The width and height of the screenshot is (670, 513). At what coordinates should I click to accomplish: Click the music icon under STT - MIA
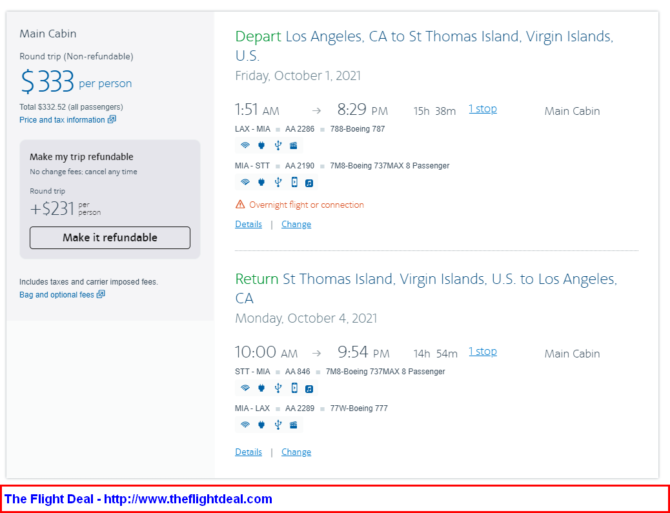(x=309, y=389)
